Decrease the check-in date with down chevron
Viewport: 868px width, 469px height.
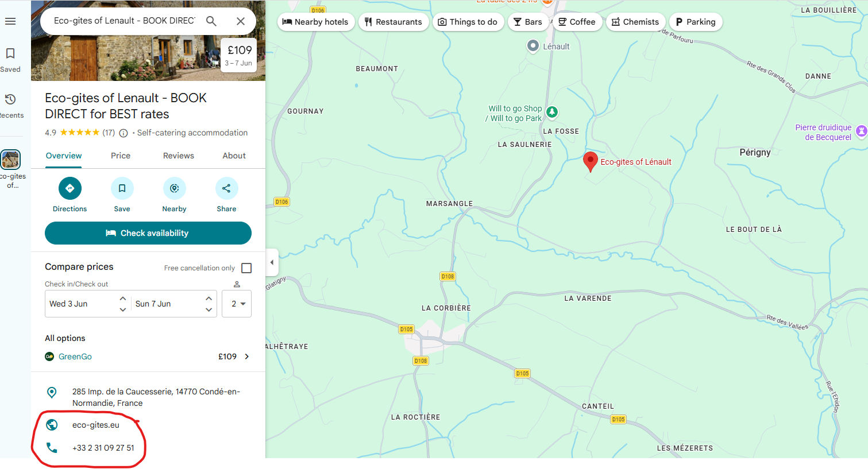tap(123, 309)
